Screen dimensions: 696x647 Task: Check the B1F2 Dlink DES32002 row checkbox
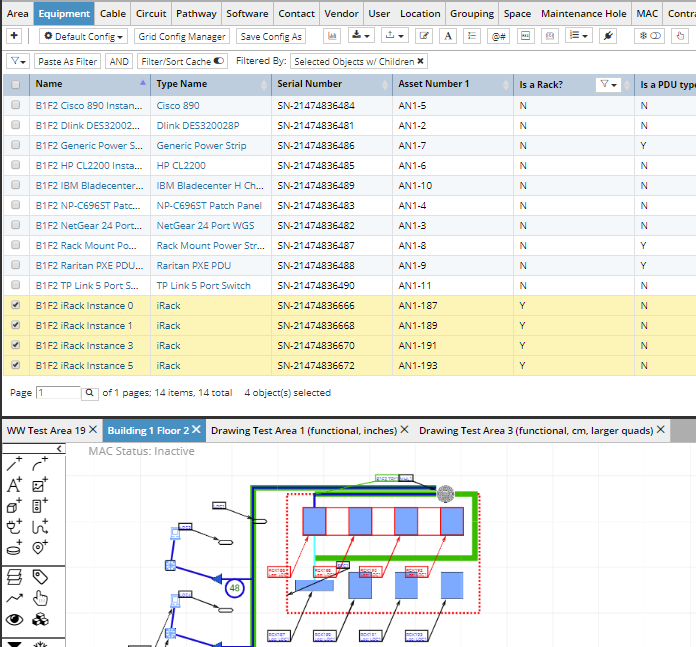(x=16, y=125)
